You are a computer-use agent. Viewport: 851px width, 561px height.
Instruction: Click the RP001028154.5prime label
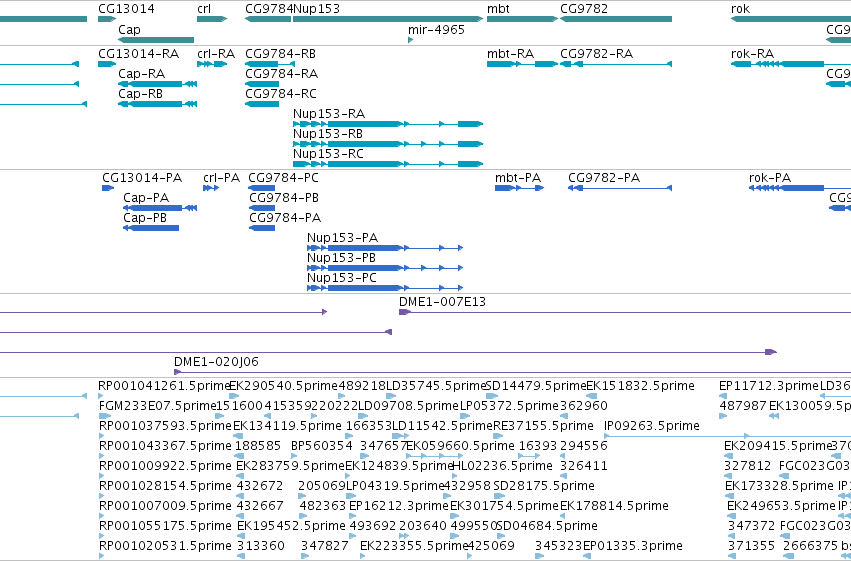[165, 486]
